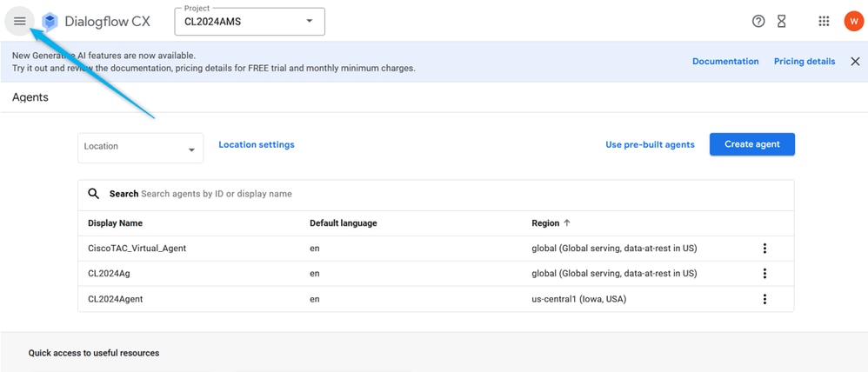Toggle Region column sort arrow
The width and height of the screenshot is (868, 372).
pyautogui.click(x=567, y=223)
